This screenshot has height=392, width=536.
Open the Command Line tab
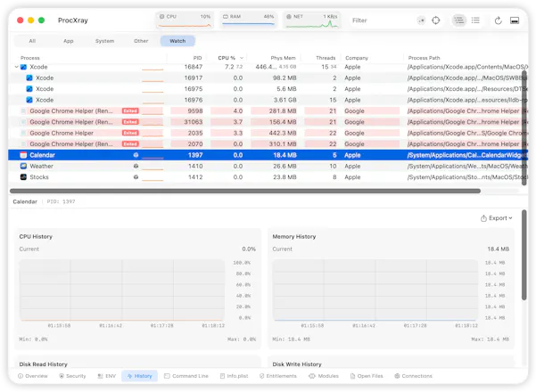[186, 376]
